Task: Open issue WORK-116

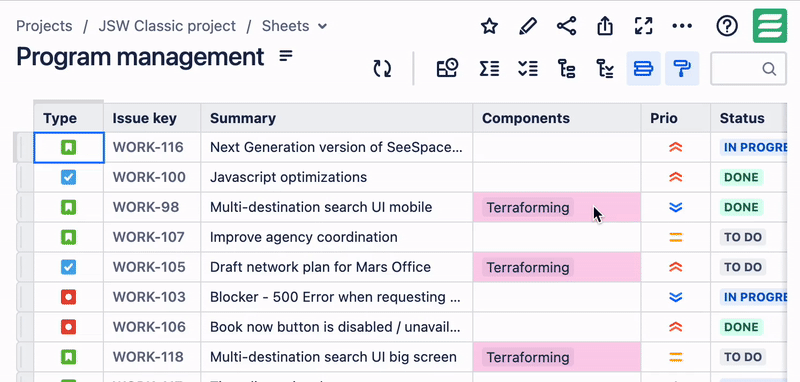Action: coord(148,147)
